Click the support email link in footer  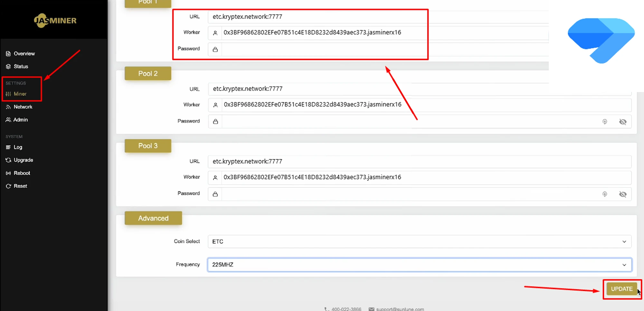click(400, 309)
